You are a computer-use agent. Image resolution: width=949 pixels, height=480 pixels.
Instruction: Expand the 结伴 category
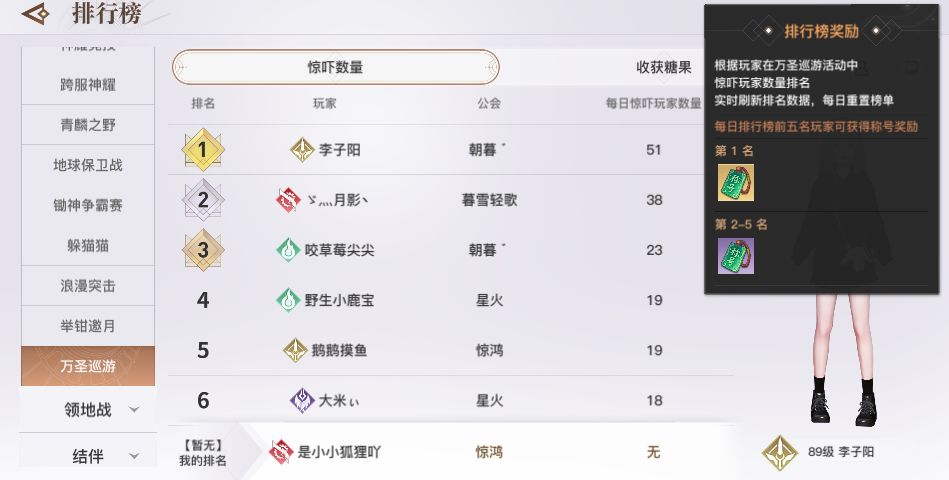(x=88, y=457)
